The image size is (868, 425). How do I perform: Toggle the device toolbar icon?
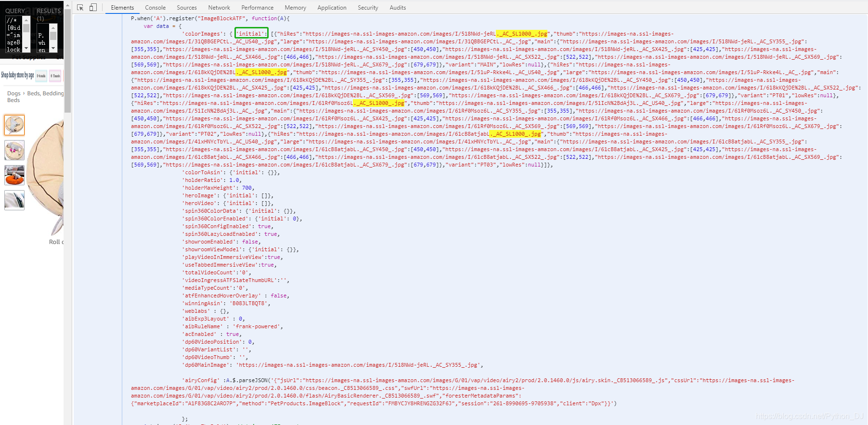(x=93, y=7)
